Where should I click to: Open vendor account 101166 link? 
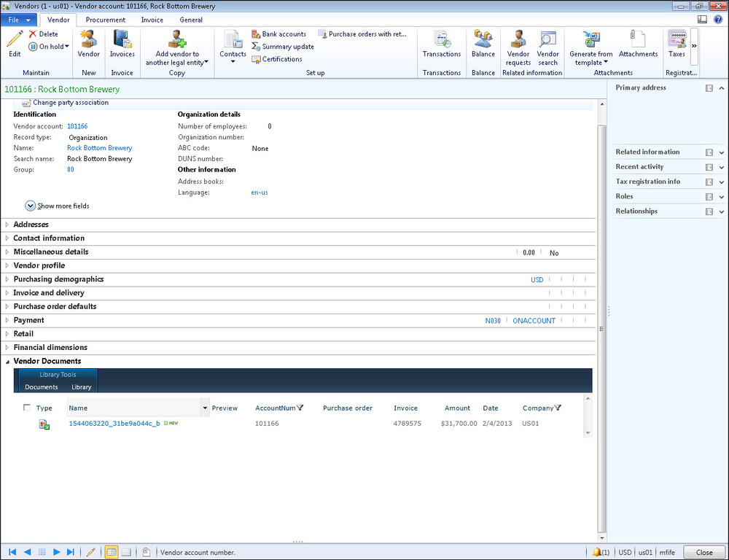pos(77,126)
